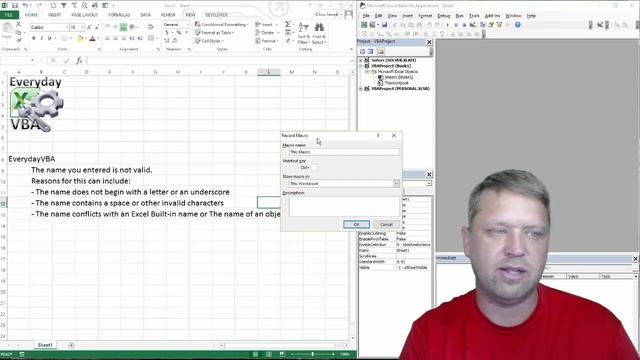The height and width of the screenshot is (360, 640).
Task: Click the AutoSum sigma icon
Action: pos(288,24)
